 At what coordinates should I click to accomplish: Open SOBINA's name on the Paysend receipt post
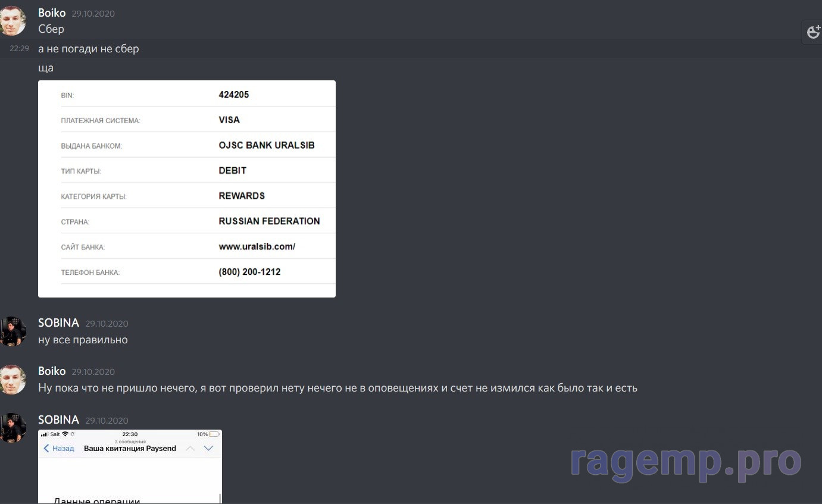58,420
